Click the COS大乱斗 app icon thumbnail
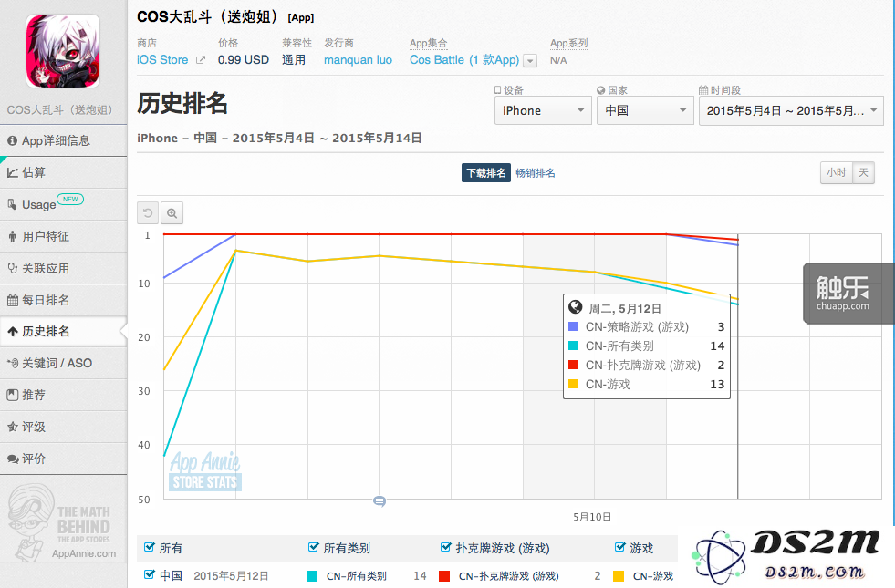 [x=63, y=51]
